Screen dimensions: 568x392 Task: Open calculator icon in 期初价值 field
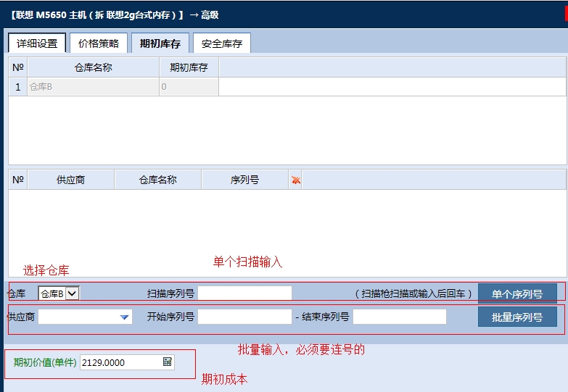click(x=168, y=362)
